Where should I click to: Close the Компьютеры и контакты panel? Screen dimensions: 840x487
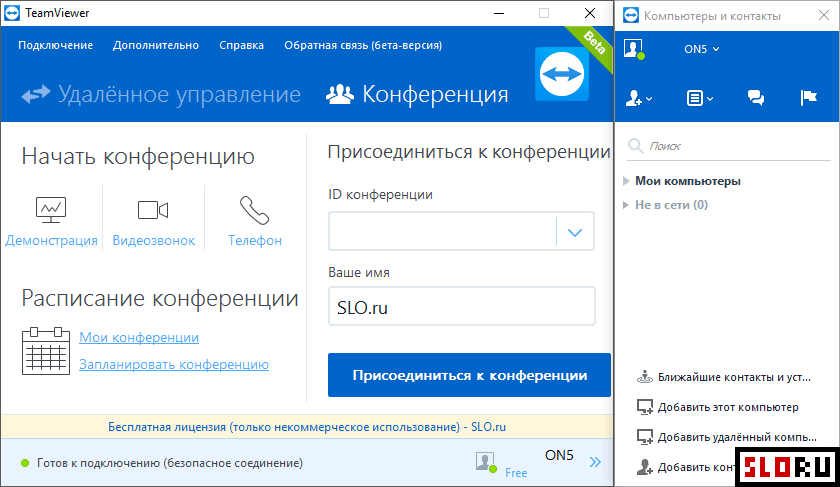(824, 16)
